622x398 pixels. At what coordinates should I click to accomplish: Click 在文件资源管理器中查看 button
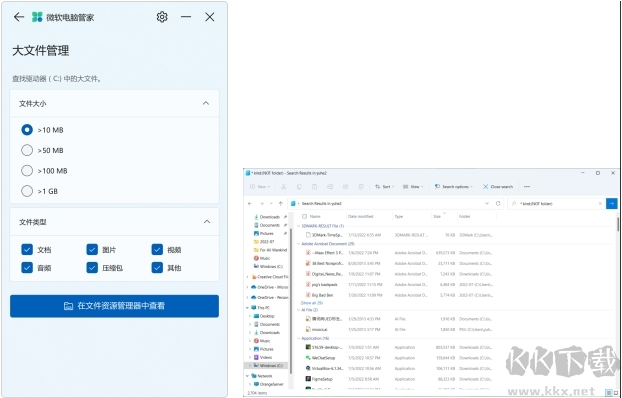pyautogui.click(x=114, y=306)
